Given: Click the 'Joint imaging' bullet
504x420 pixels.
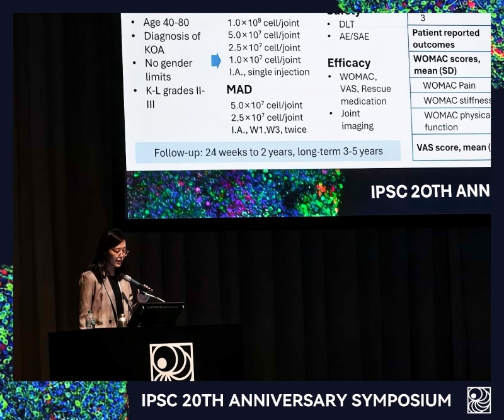Looking at the screenshot, I should coord(357,120).
